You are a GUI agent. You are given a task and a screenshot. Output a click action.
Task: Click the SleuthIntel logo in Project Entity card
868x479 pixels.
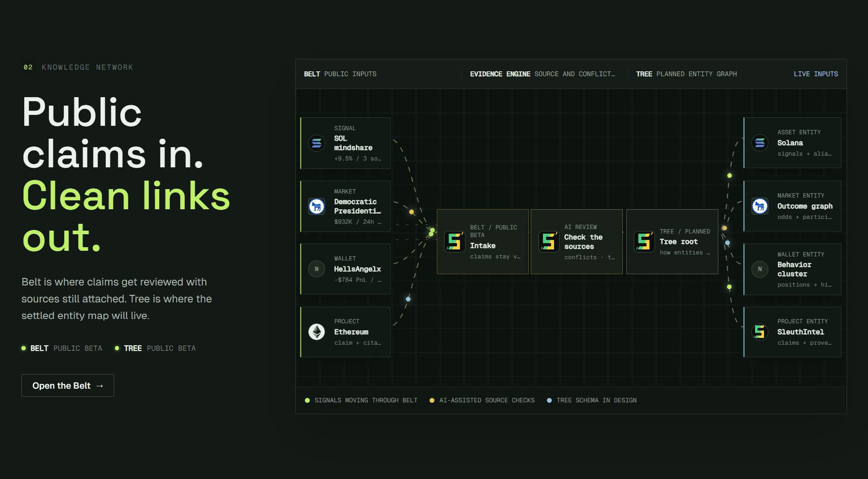coord(760,332)
